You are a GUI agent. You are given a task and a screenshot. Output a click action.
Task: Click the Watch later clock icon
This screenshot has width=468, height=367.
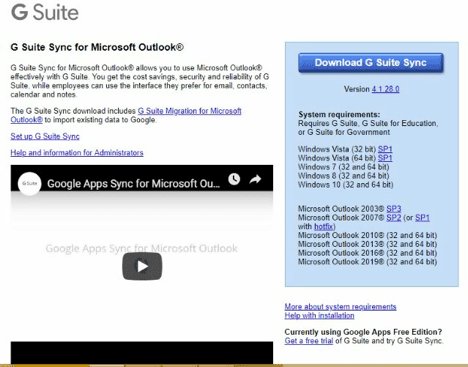[x=234, y=179]
